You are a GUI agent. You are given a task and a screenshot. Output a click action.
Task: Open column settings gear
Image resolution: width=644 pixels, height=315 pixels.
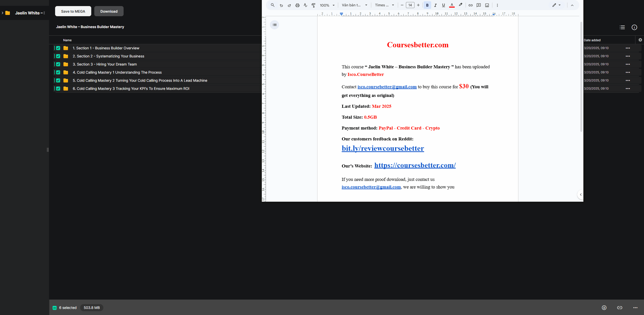pyautogui.click(x=640, y=40)
